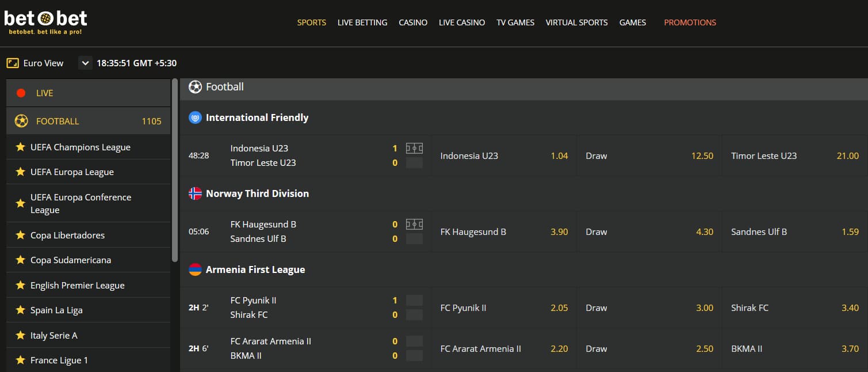Click the Norway Third Division league heading
This screenshot has height=372, width=868.
[257, 193]
